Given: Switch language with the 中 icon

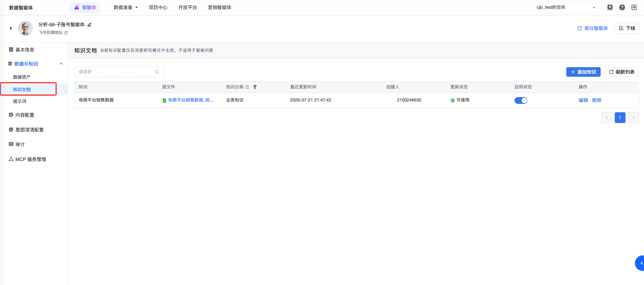Looking at the screenshot, I should (634, 7).
